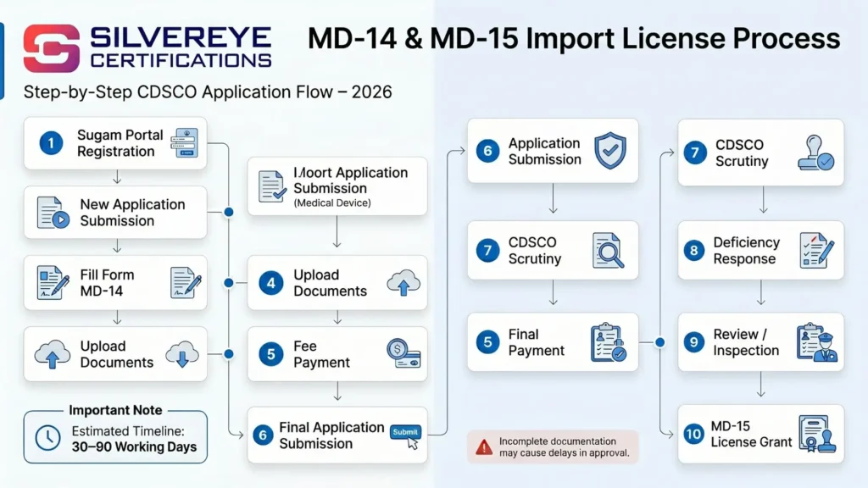
Task: Click the 'Deficiency Response' label
Action: pyautogui.click(x=746, y=251)
